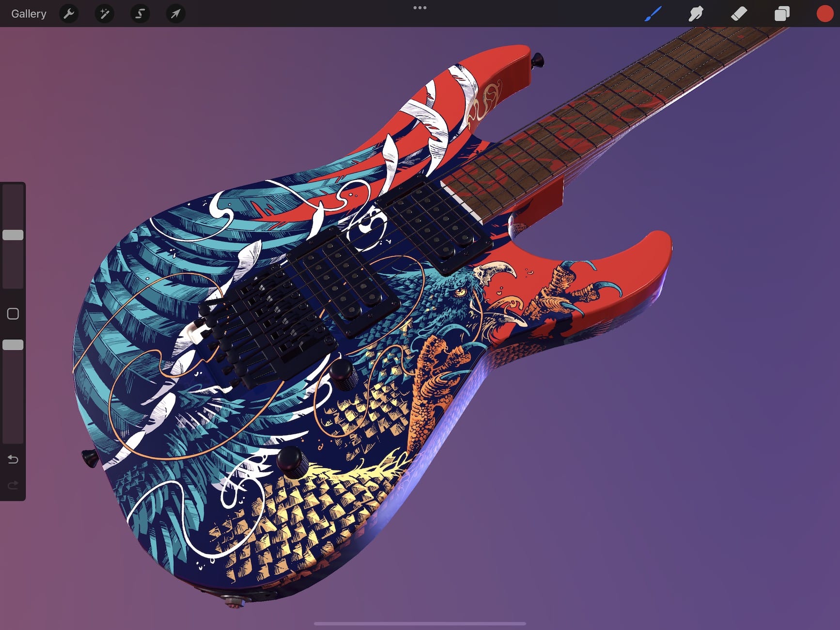This screenshot has height=630, width=840.
Task: Select the Eraser tool
Action: [739, 14]
